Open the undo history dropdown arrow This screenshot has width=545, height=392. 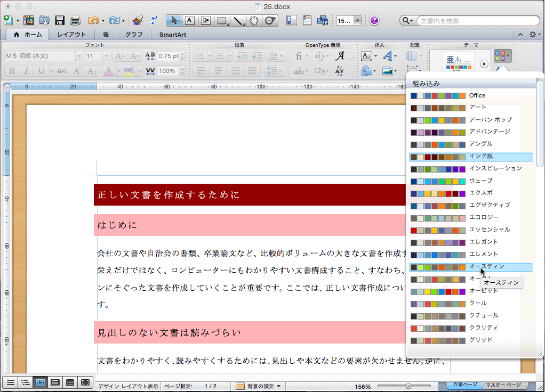103,21
